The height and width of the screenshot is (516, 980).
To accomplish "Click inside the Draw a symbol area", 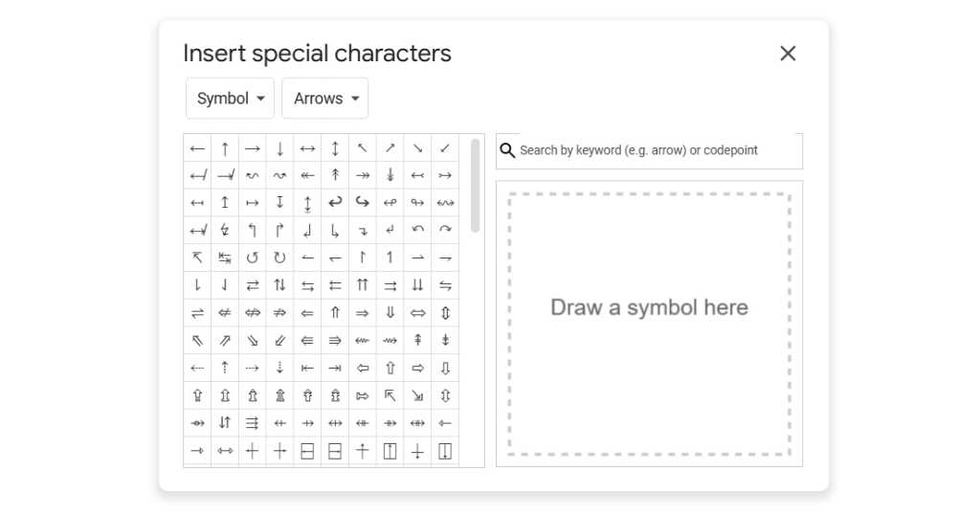I will point(649,324).
